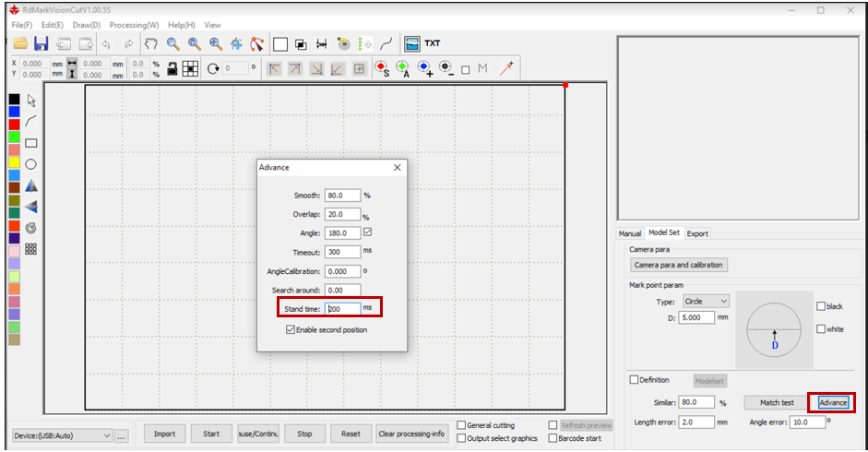Pick the red color swatch

tap(15, 125)
